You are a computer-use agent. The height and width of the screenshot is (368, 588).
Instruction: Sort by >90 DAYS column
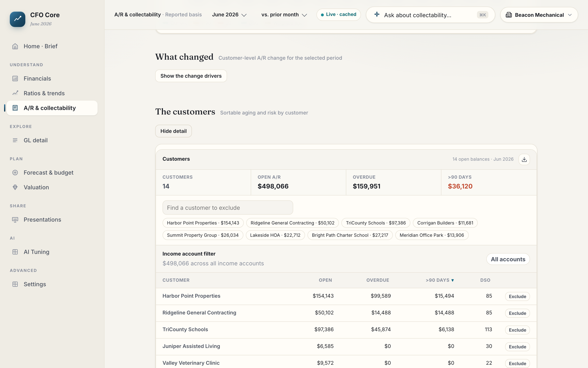(x=440, y=280)
